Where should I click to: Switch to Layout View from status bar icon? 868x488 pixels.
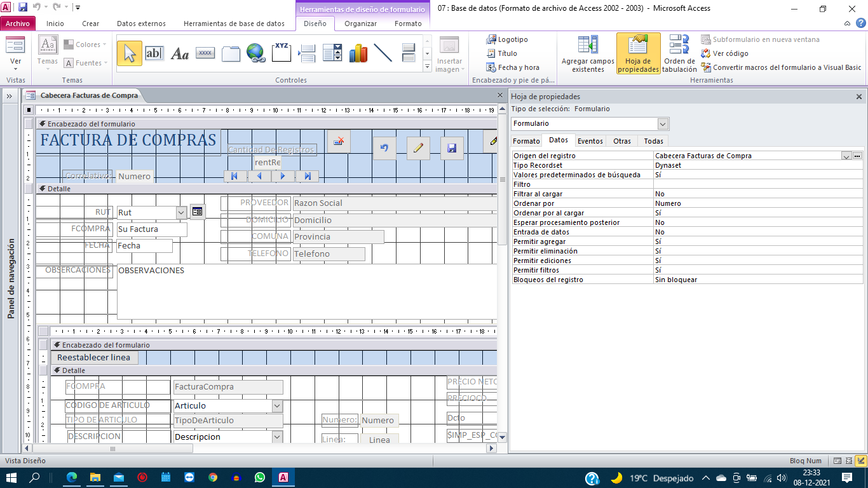850,461
